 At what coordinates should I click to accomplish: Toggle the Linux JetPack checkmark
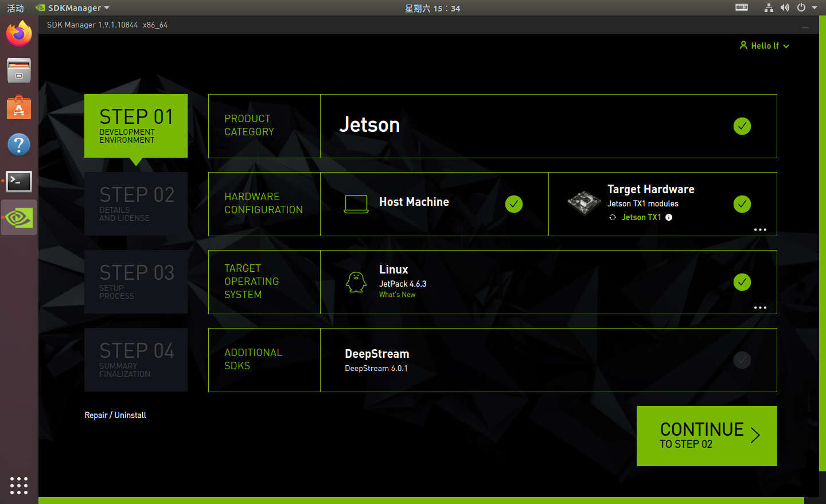pyautogui.click(x=742, y=282)
